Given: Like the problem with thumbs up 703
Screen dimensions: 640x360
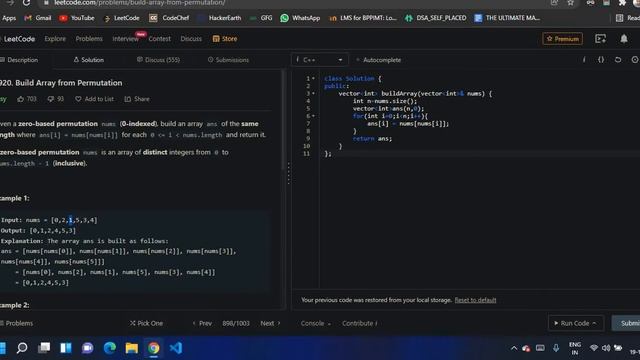Looking at the screenshot, I should point(27,99).
